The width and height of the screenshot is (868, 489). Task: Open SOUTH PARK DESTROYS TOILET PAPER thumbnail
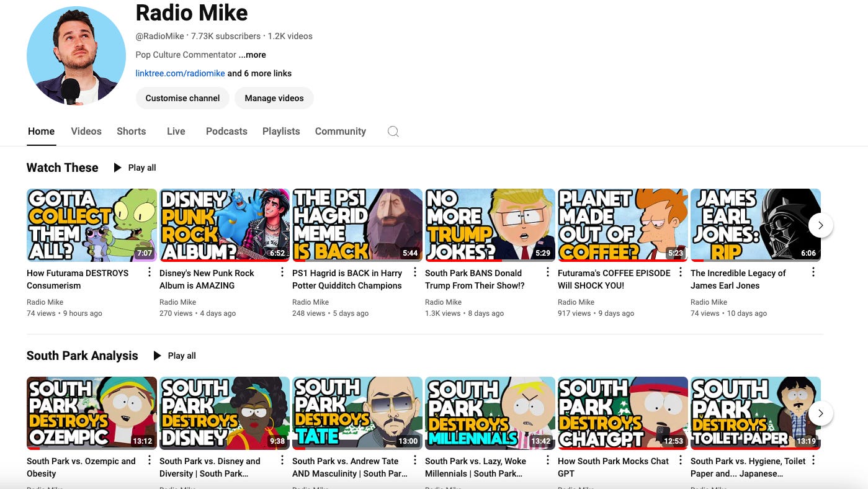(x=756, y=413)
